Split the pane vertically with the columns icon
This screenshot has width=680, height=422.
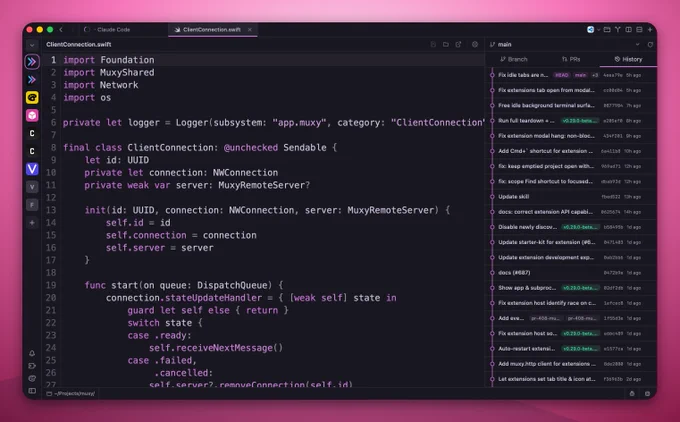pos(628,29)
